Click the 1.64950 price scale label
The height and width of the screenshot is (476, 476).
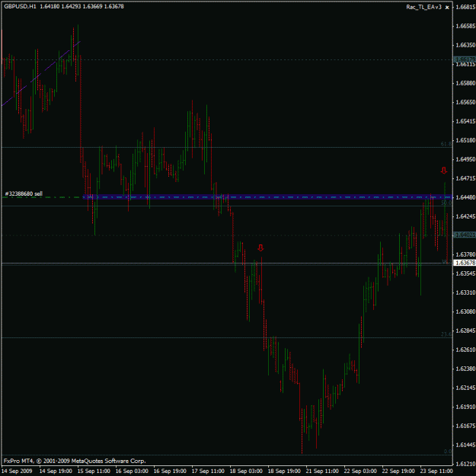(x=465, y=159)
